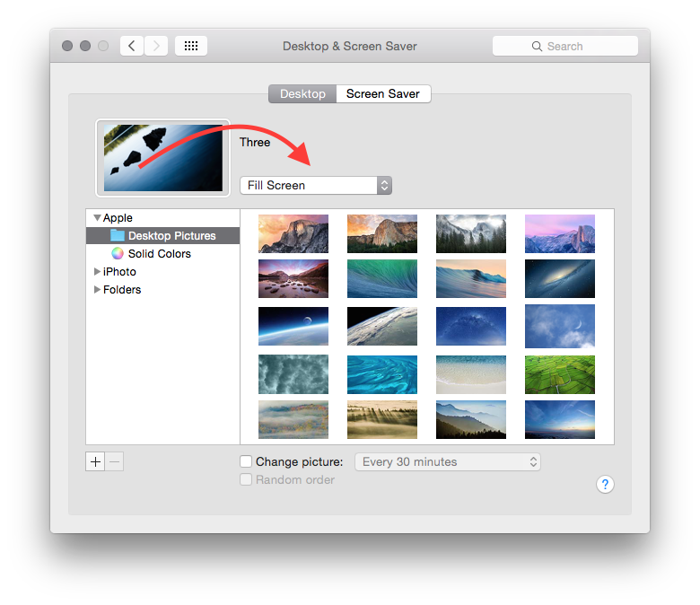The image size is (700, 605).
Task: Choose the turquoise water swirls wallpaper
Action: point(382,374)
